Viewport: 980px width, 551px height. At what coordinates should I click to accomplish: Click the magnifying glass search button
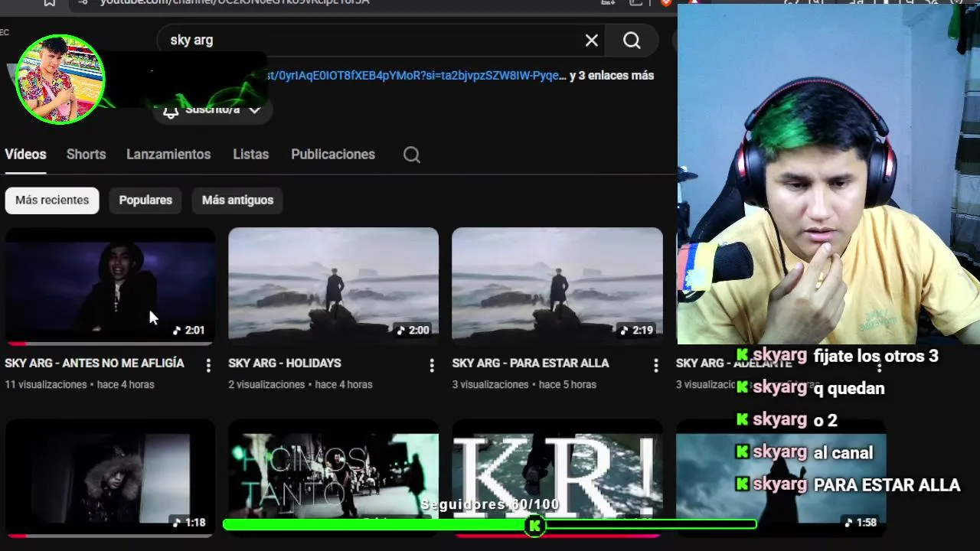point(632,41)
